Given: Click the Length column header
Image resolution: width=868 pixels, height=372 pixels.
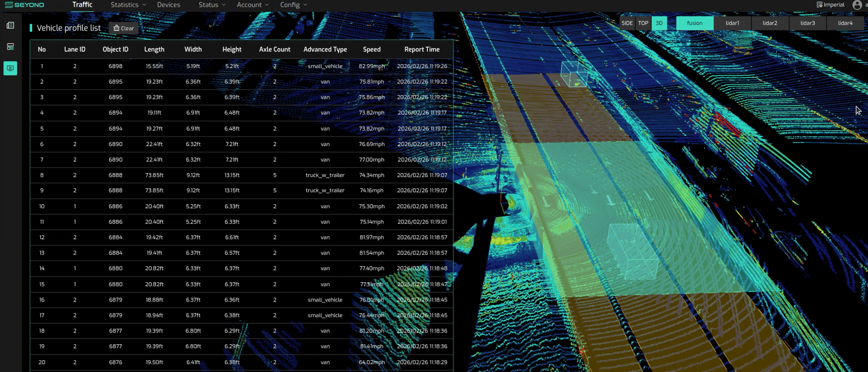Looking at the screenshot, I should click(x=155, y=49).
